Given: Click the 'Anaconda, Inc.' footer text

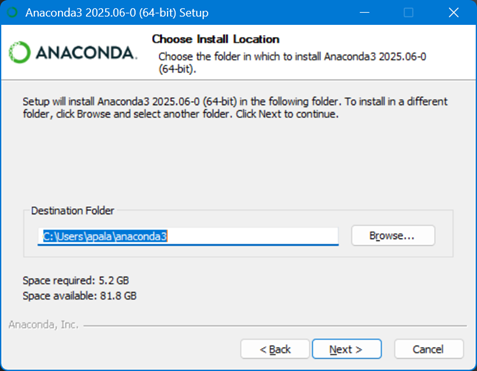Looking at the screenshot, I should pos(44,324).
